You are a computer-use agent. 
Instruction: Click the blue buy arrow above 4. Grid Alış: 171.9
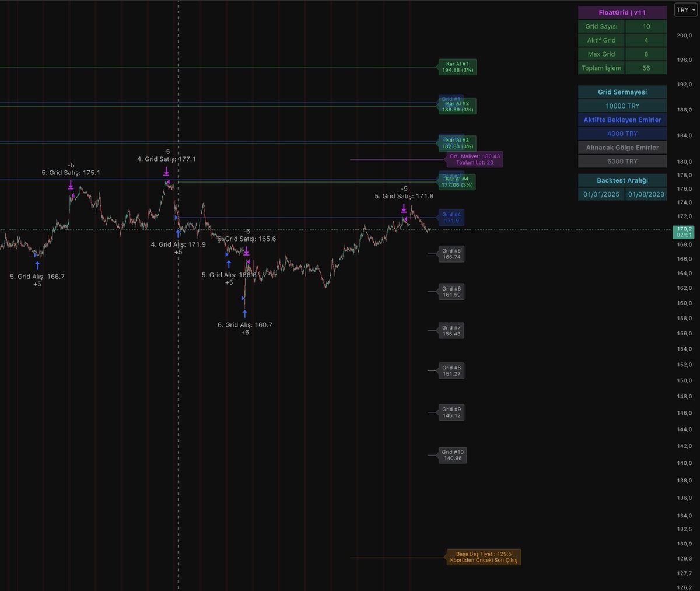[178, 234]
